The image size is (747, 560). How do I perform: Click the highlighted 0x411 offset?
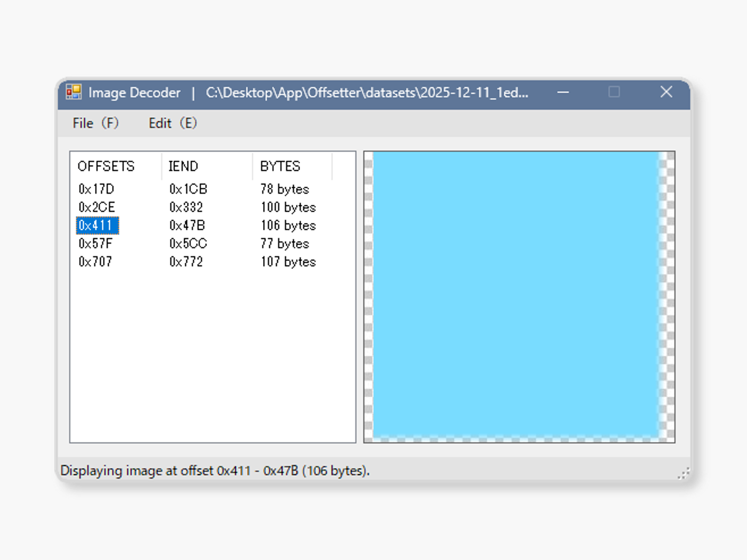click(97, 226)
